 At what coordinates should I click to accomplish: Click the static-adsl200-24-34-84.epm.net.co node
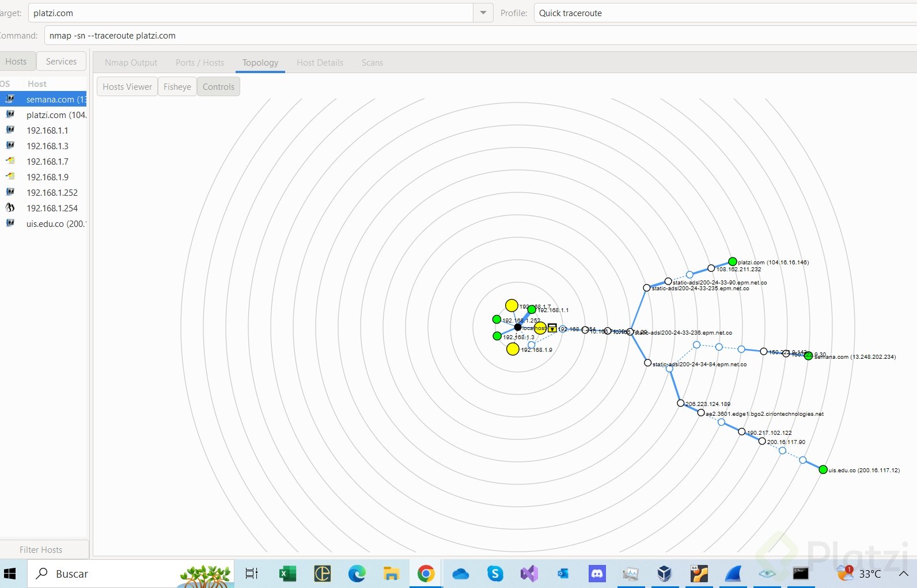click(648, 363)
